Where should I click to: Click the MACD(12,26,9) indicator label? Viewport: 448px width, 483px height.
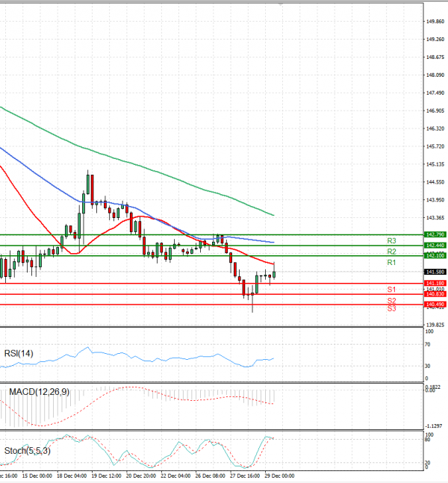39,392
